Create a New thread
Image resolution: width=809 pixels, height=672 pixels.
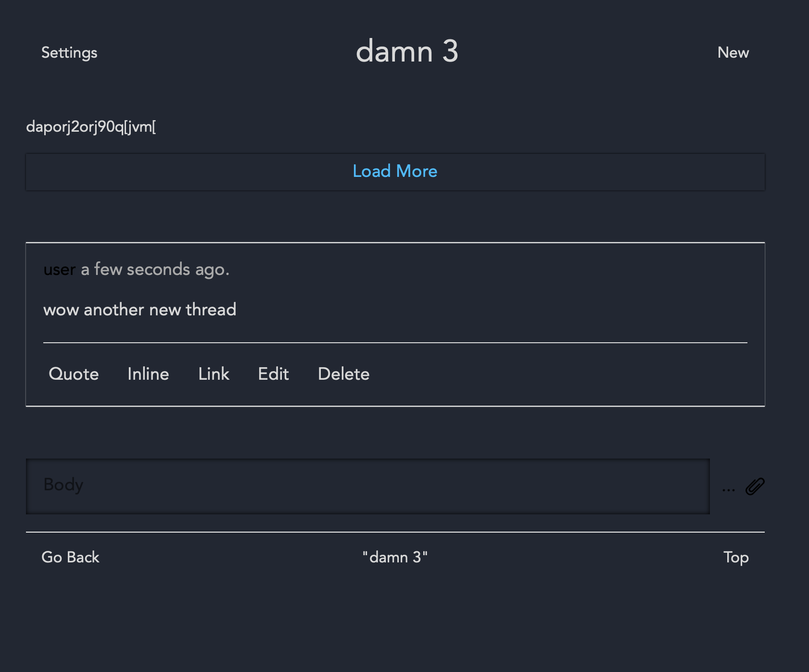tap(733, 52)
